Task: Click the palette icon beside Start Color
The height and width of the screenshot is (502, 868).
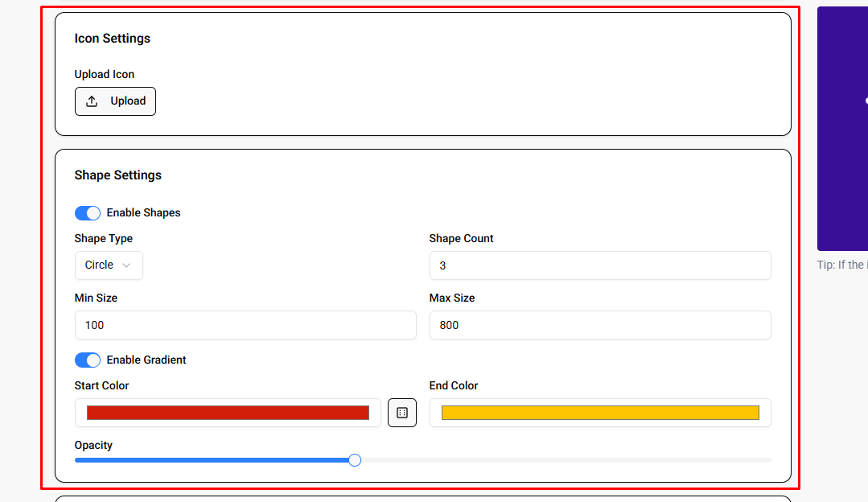Action: tap(402, 413)
